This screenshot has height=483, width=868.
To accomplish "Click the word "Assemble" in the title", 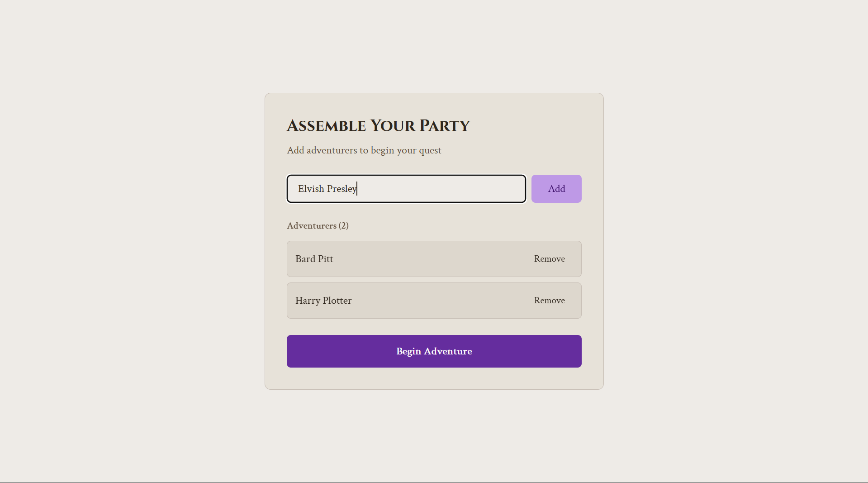I will pos(326,126).
